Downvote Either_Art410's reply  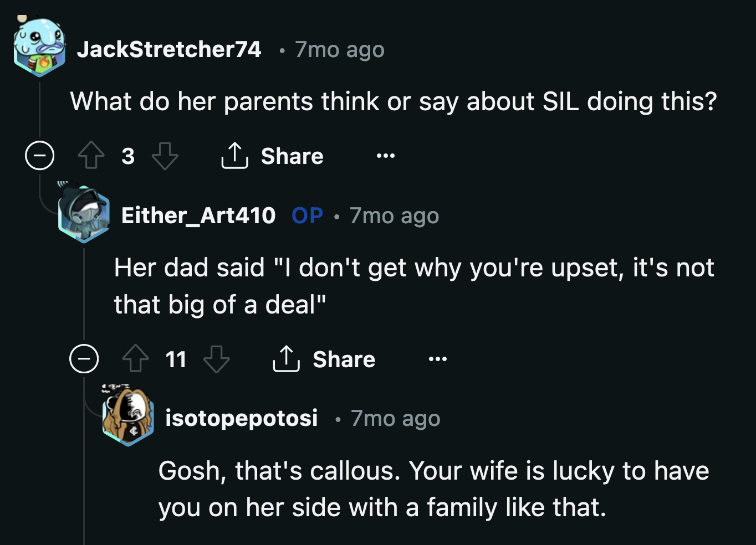pos(215,359)
